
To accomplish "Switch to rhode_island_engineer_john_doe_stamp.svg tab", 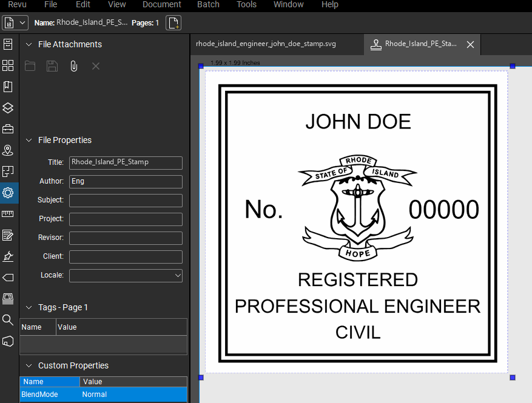I will [266, 44].
